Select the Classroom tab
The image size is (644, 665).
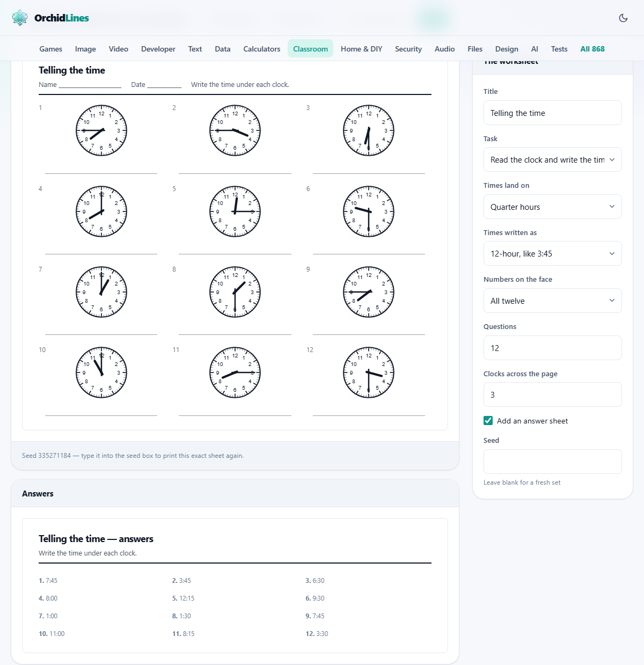click(x=310, y=49)
